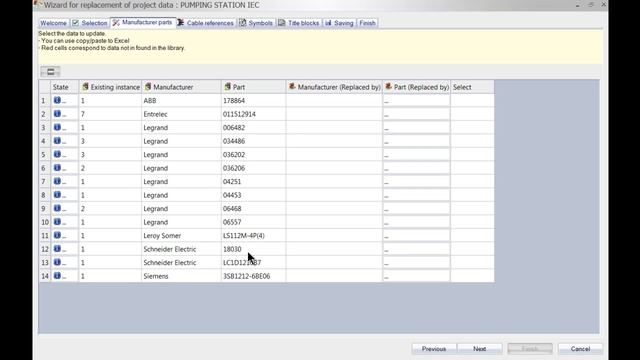Click the Cancel button
The height and width of the screenshot is (360, 640).
(x=580, y=349)
